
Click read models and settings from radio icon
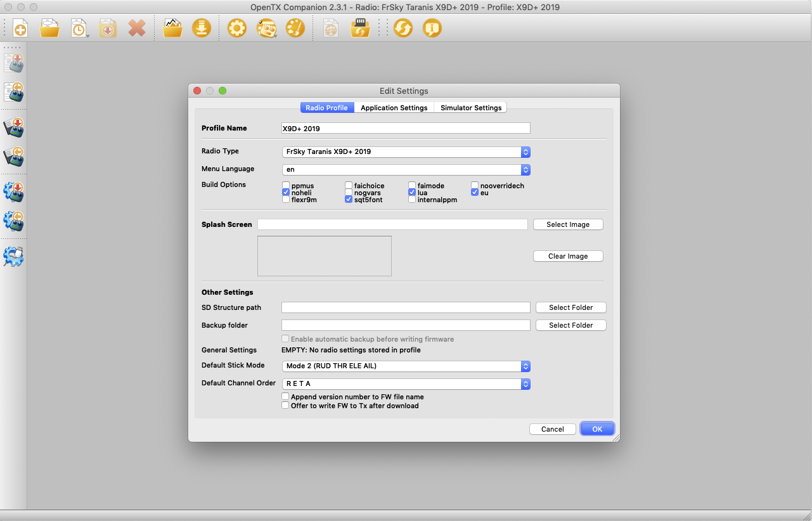(x=14, y=92)
